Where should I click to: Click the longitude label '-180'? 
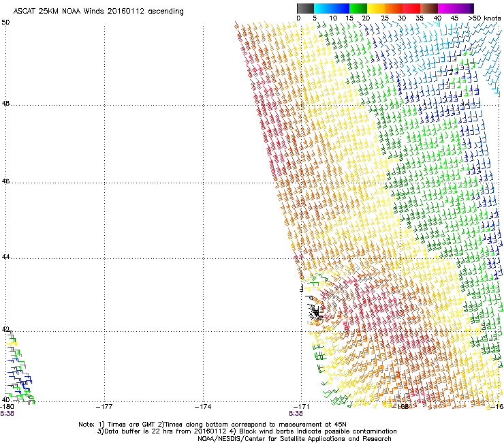pyautogui.click(x=7, y=407)
